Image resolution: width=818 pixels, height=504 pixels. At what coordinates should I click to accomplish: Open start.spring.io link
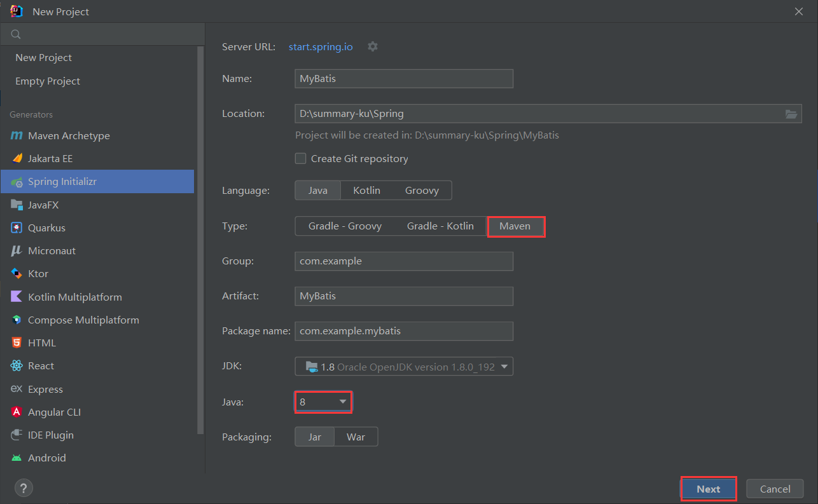click(x=321, y=46)
